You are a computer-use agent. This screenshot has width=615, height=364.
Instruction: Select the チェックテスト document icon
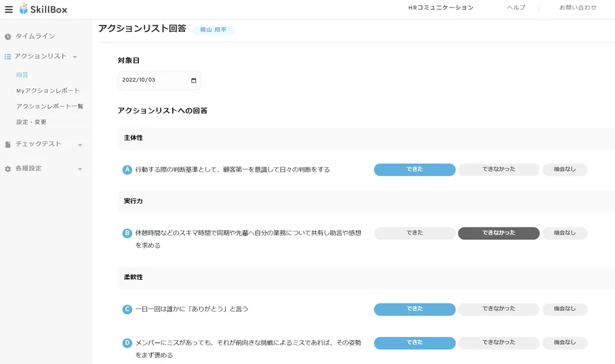(x=9, y=144)
